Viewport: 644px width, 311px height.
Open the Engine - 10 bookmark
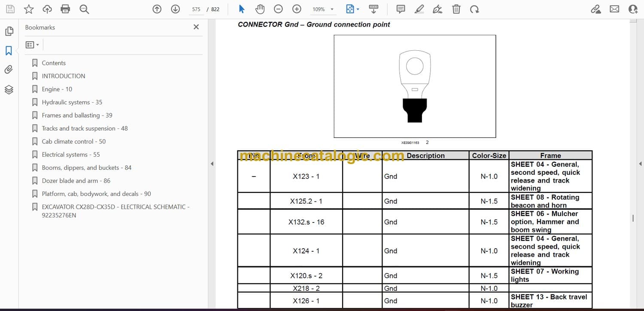(57, 89)
